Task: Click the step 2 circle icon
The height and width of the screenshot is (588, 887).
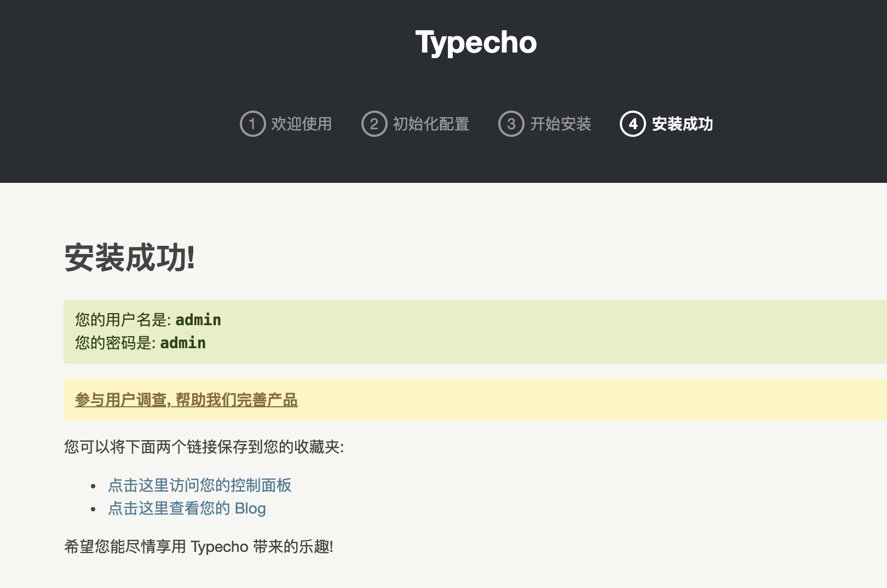Action: [x=374, y=124]
